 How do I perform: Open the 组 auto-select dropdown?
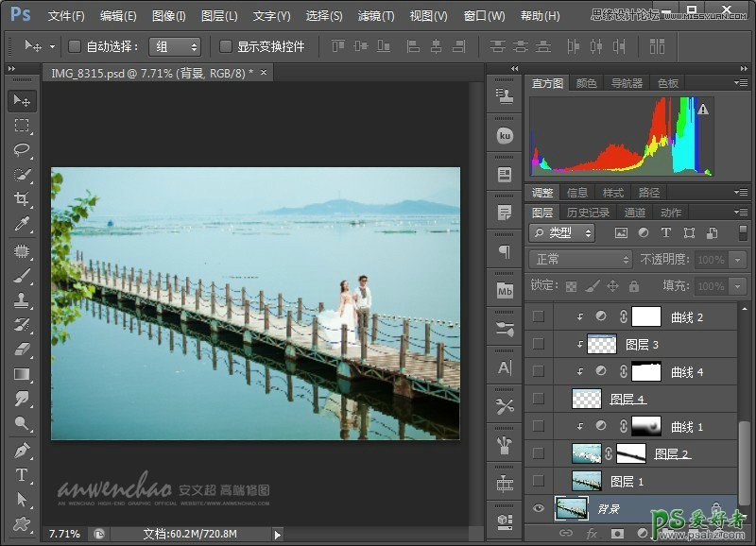pos(175,46)
